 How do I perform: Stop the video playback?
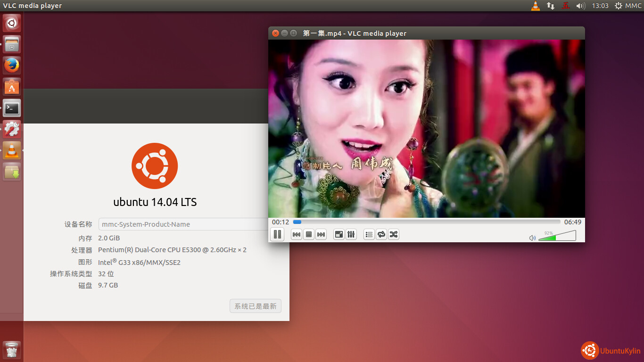(x=309, y=234)
